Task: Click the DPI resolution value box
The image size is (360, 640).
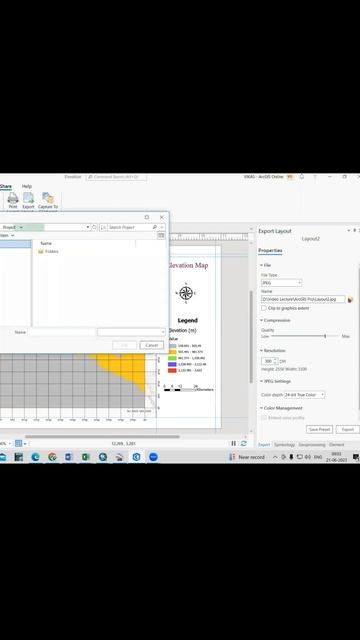Action: 267,361
